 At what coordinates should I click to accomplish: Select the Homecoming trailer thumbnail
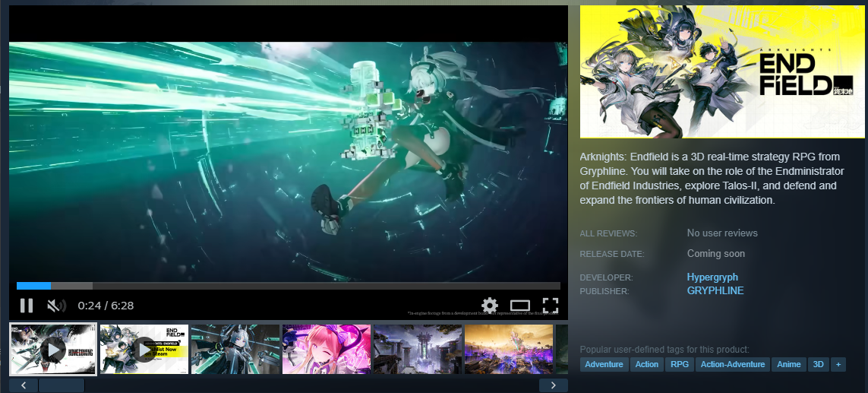pyautogui.click(x=53, y=349)
